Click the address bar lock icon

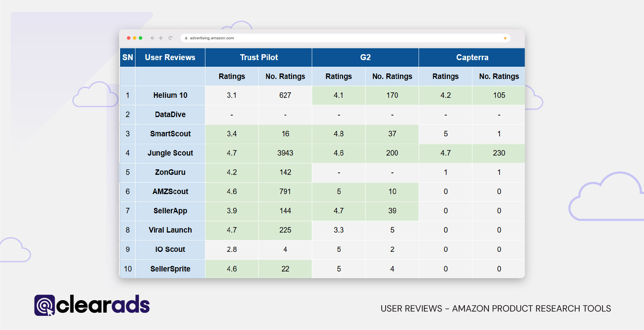coord(186,38)
